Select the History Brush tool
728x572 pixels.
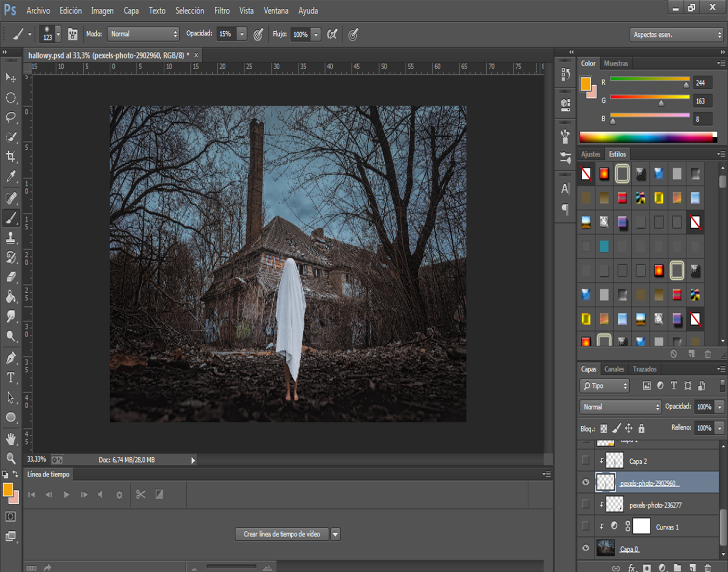click(x=11, y=257)
